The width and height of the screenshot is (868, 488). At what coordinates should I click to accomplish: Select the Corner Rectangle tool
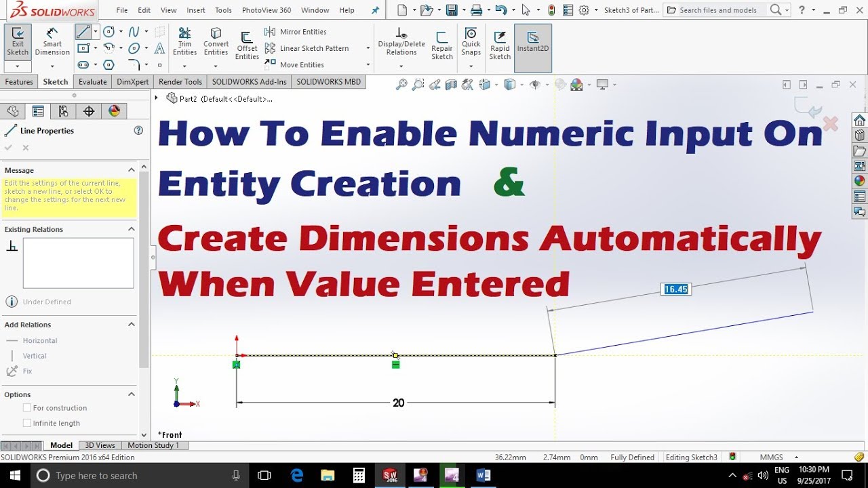83,48
